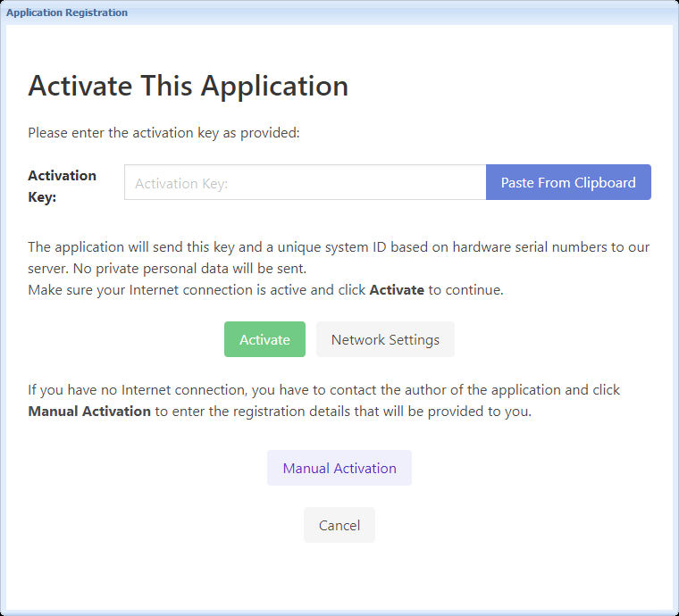This screenshot has width=679, height=616.
Task: Click the "Please enter the activation key" instruction
Action: 163,133
